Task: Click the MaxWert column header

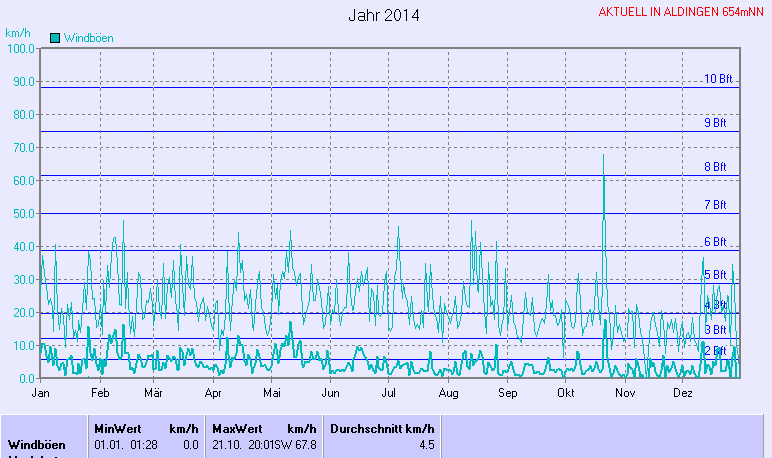Action: click(x=237, y=428)
